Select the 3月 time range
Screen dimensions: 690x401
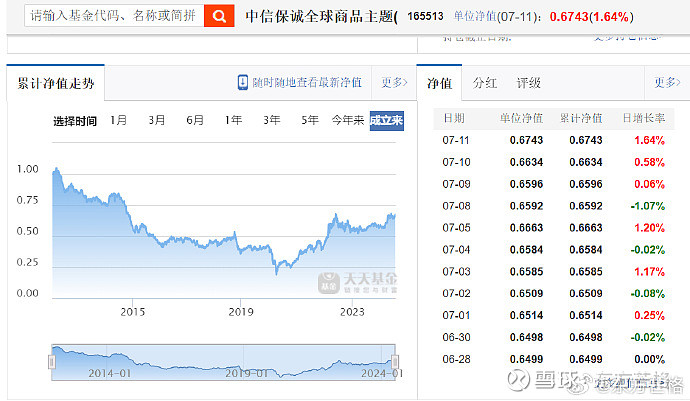click(157, 120)
